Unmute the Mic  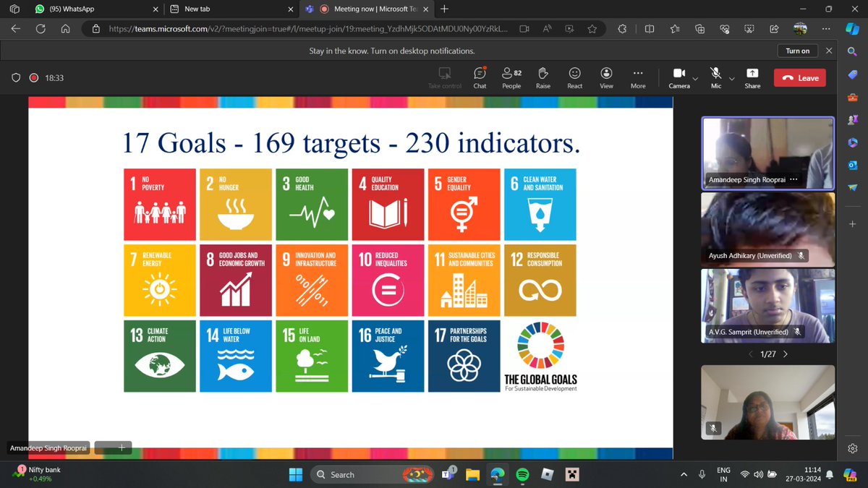716,78
